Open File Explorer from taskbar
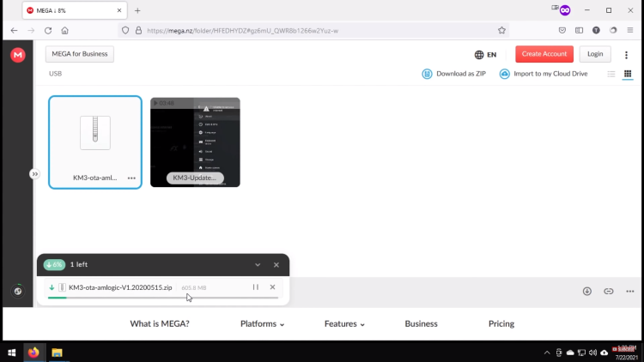Image resolution: width=644 pixels, height=362 pixels. coord(57,353)
